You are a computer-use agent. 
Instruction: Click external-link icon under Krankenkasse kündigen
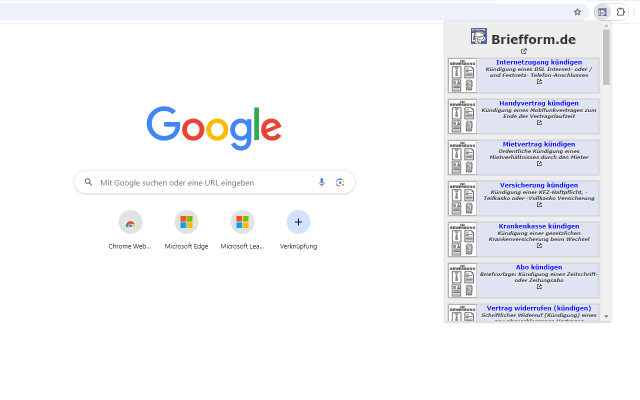point(539,246)
